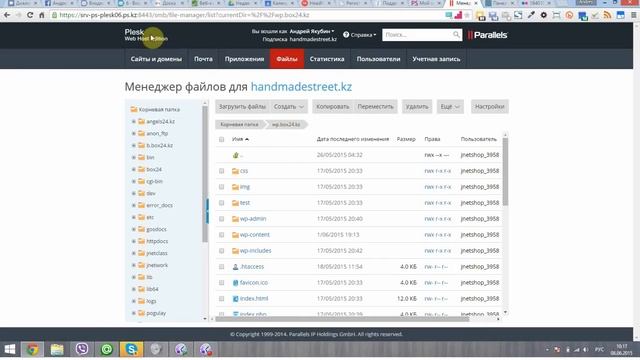
Task: Open the Пользователи tab
Action: click(378, 59)
